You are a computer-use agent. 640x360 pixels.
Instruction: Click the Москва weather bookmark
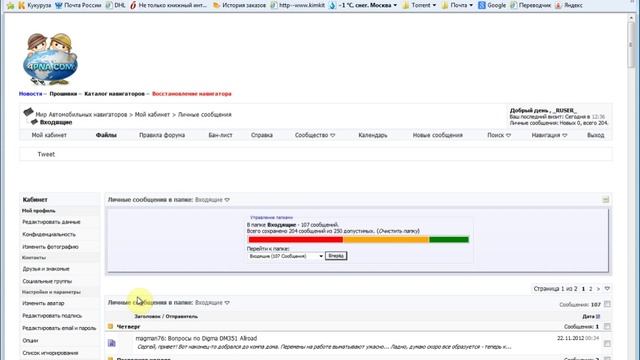pyautogui.click(x=363, y=5)
